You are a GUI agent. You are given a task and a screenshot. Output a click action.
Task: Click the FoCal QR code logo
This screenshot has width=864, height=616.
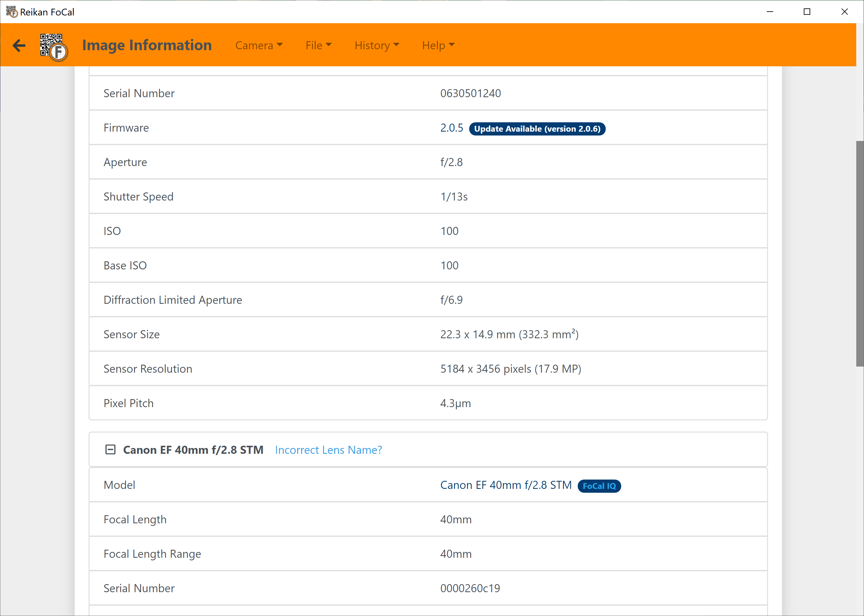[53, 47]
